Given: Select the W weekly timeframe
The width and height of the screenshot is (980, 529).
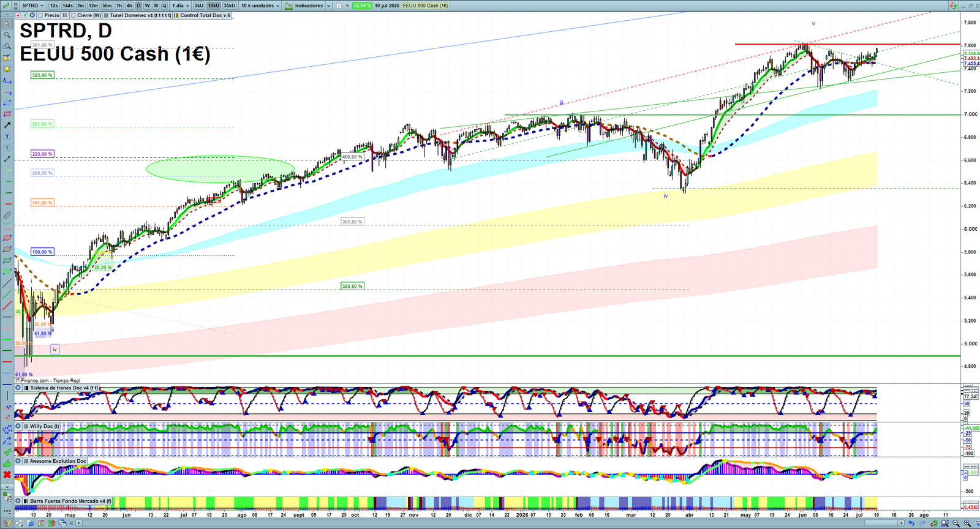Looking at the screenshot, I should coord(147,6).
